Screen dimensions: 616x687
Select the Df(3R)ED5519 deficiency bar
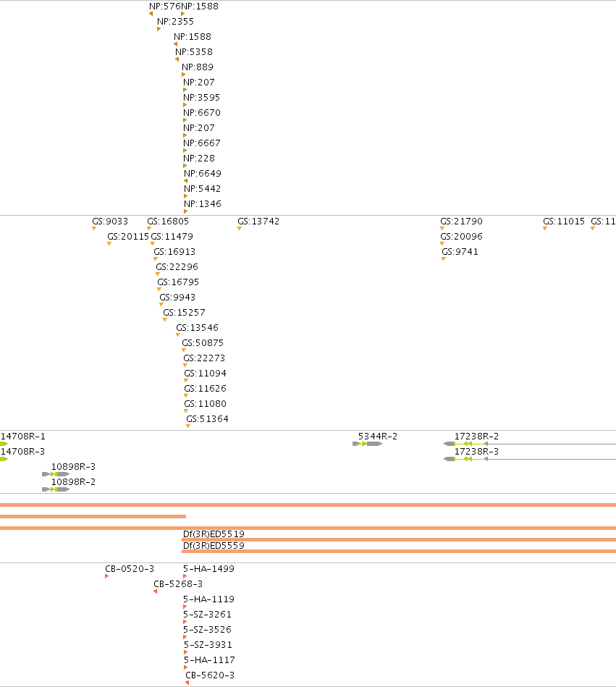click(399, 540)
